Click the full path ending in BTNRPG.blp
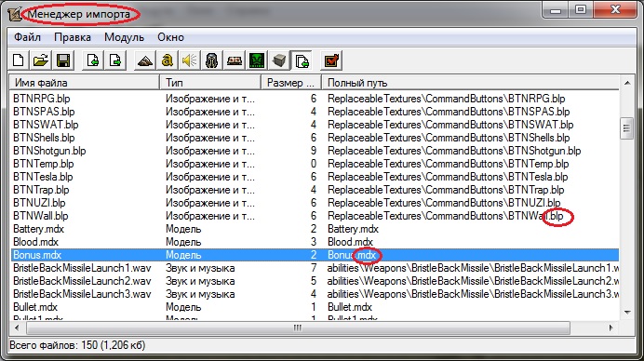This screenshot has height=361, width=644. click(x=447, y=99)
